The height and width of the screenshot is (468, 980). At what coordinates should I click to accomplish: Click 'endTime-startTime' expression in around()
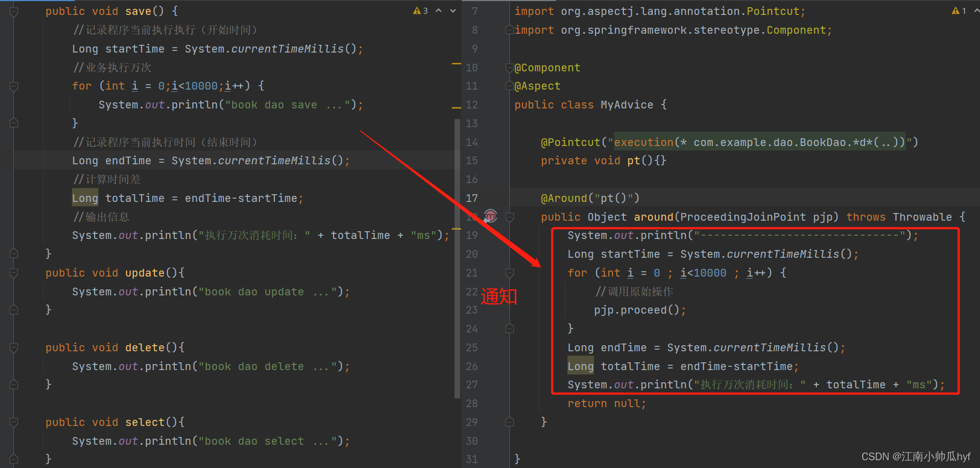coord(736,366)
